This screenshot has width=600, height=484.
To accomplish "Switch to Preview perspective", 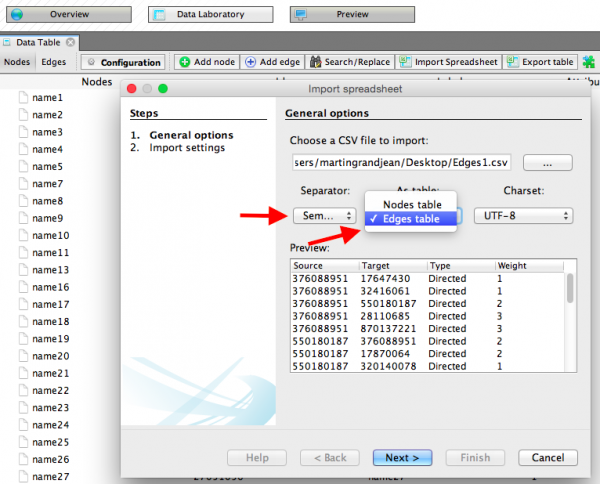I will [338, 15].
